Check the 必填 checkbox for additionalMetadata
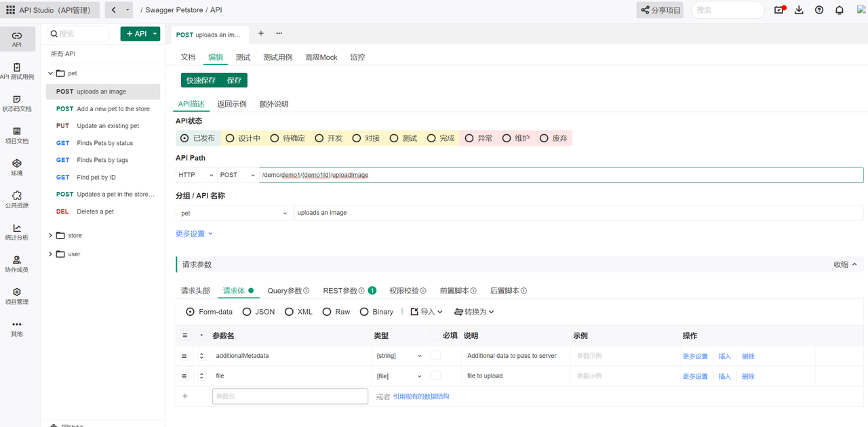This screenshot has height=427, width=868. tap(435, 355)
